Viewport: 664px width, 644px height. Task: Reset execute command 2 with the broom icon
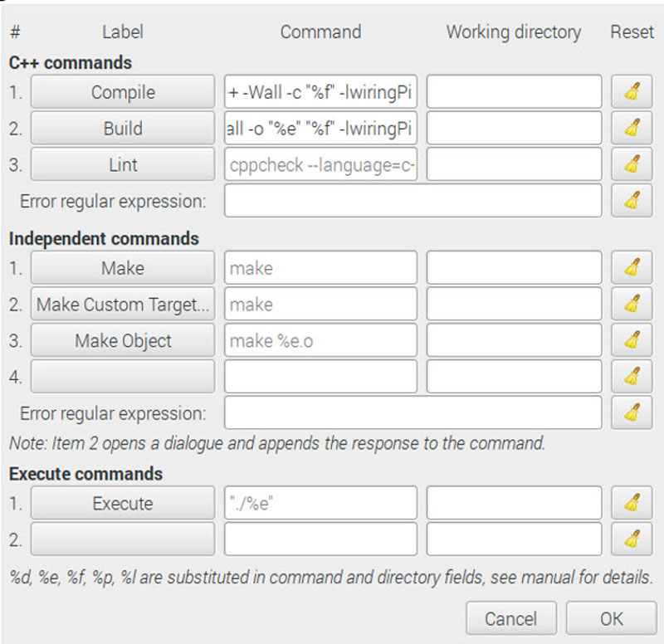coord(632,539)
